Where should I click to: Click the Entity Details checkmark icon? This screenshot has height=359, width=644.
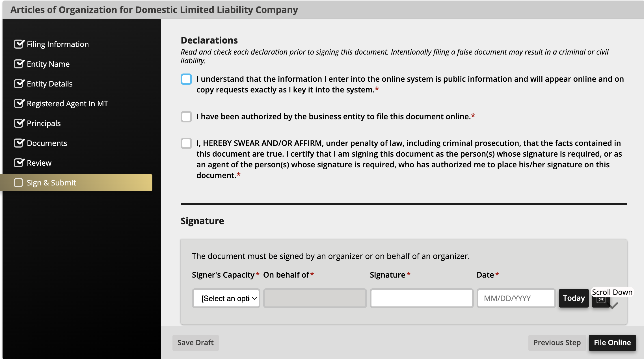coord(19,84)
